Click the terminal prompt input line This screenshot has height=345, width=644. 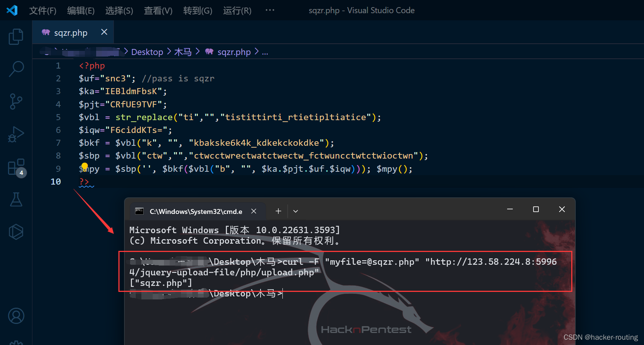click(206, 293)
